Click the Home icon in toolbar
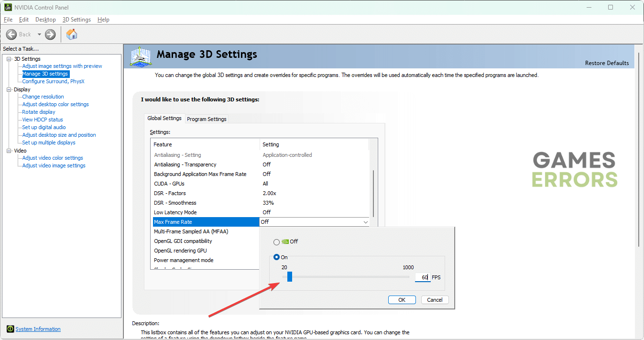 (x=72, y=34)
